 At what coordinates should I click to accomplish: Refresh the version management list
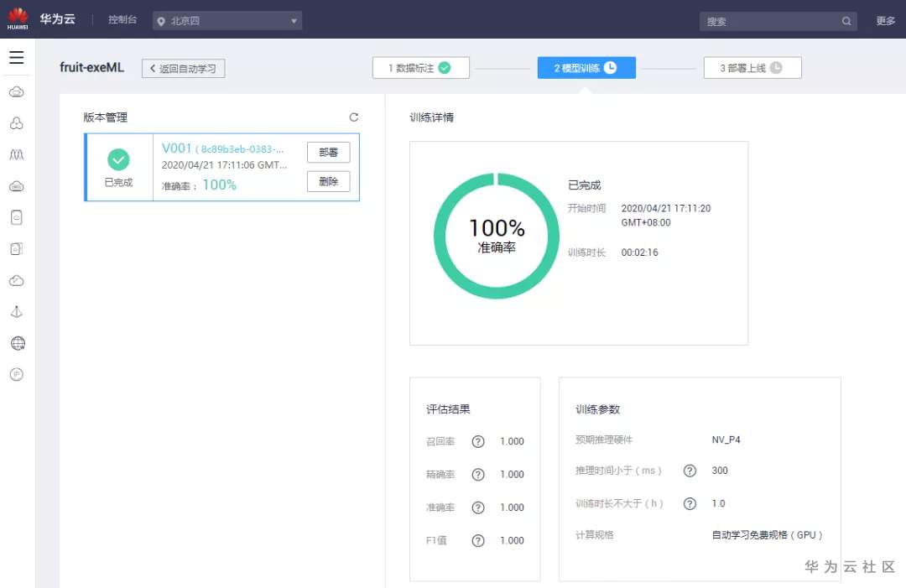pyautogui.click(x=354, y=117)
